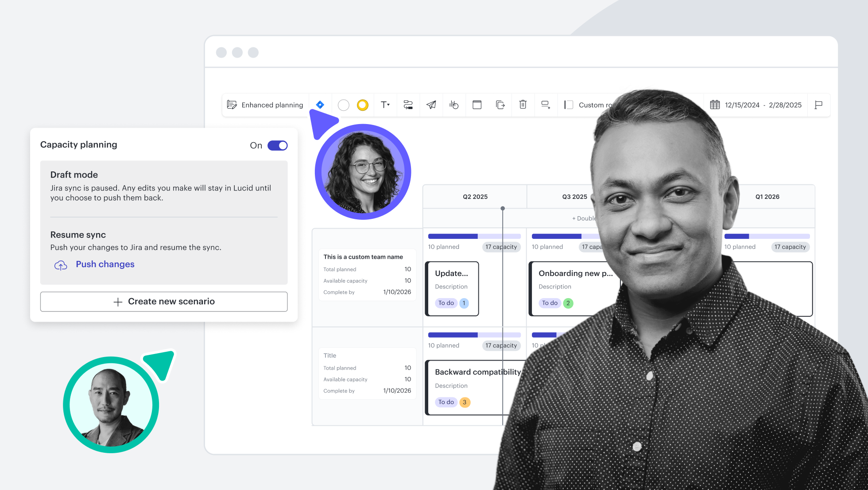The width and height of the screenshot is (868, 490).
Task: Click the flag icon in toolbar
Action: coord(818,105)
